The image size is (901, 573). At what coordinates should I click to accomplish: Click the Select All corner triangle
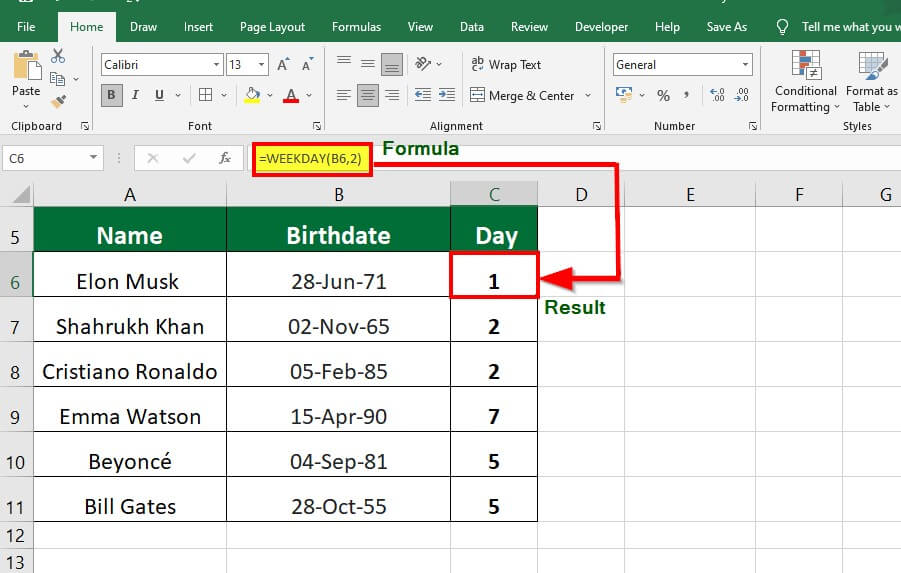(x=19, y=194)
